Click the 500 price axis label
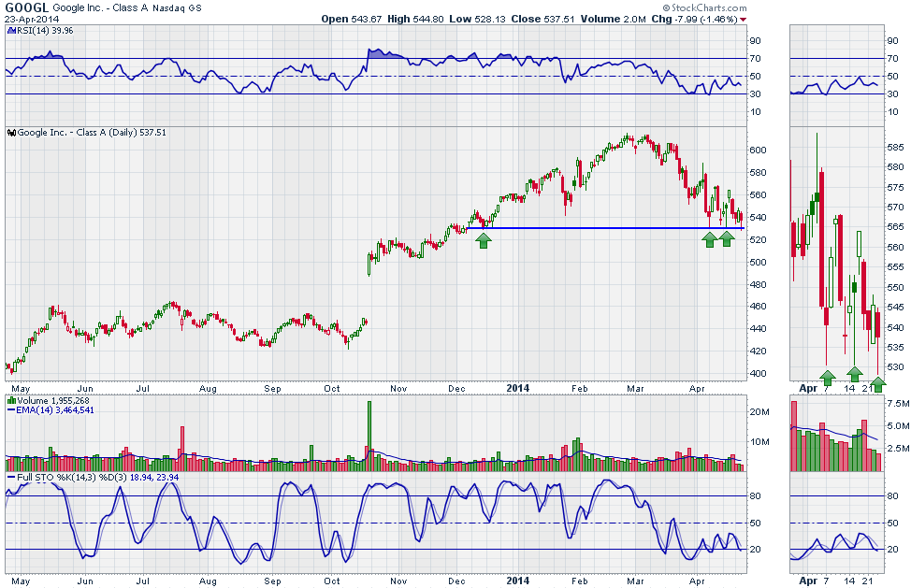The width and height of the screenshot is (911, 588). click(758, 263)
